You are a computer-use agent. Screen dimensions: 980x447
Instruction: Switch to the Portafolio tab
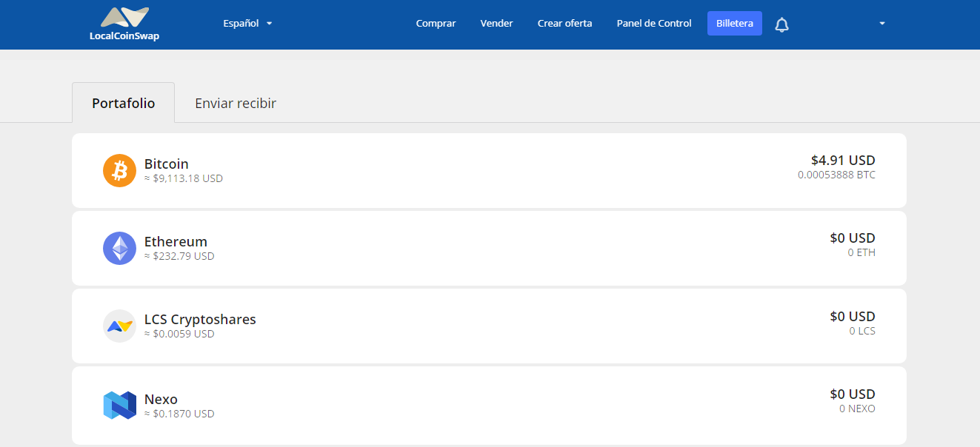pos(124,103)
